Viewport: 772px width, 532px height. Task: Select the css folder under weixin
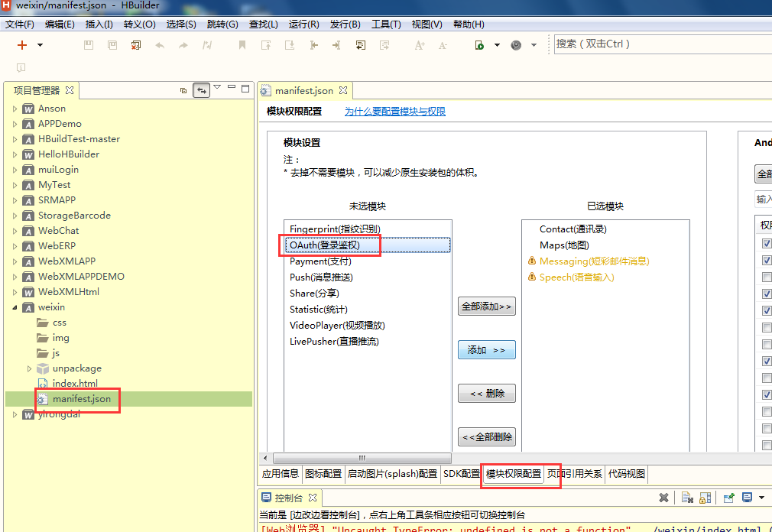click(59, 323)
